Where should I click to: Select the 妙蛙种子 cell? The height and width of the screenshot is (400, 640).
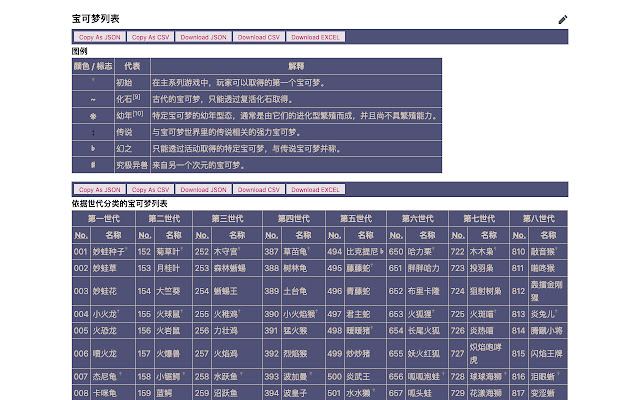[113, 251]
